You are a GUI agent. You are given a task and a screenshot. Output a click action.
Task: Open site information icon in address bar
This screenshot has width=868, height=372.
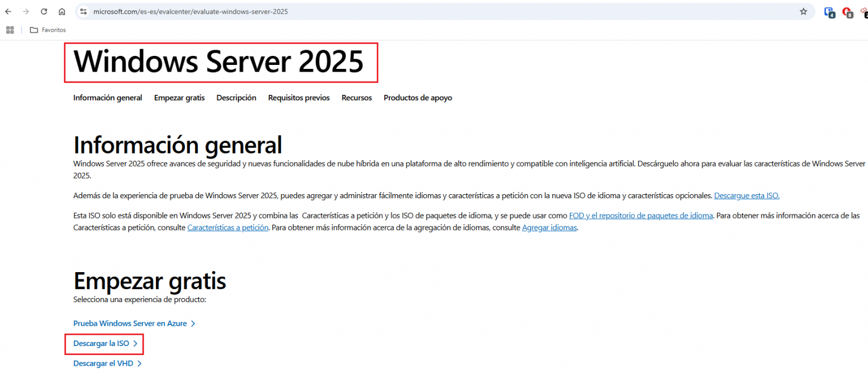84,11
